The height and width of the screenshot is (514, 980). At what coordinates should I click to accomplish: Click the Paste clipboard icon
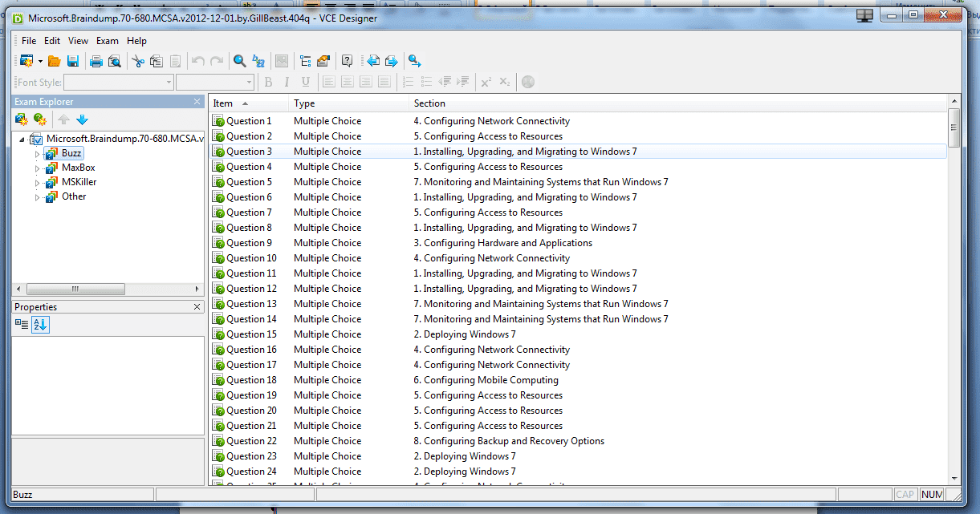(174, 61)
